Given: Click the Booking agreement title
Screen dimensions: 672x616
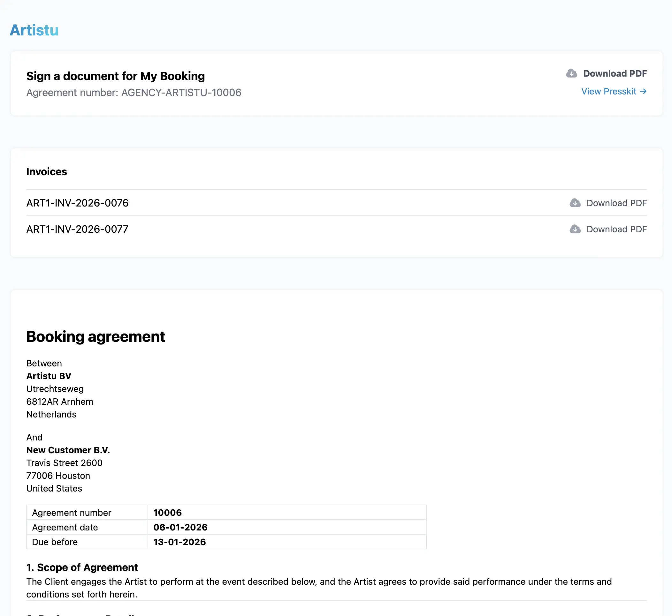Looking at the screenshot, I should [x=96, y=337].
